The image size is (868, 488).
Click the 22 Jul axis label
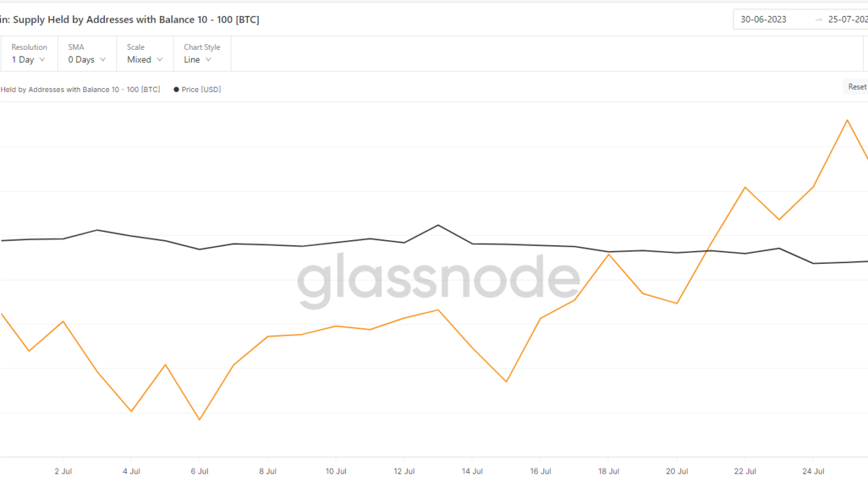pyautogui.click(x=745, y=471)
